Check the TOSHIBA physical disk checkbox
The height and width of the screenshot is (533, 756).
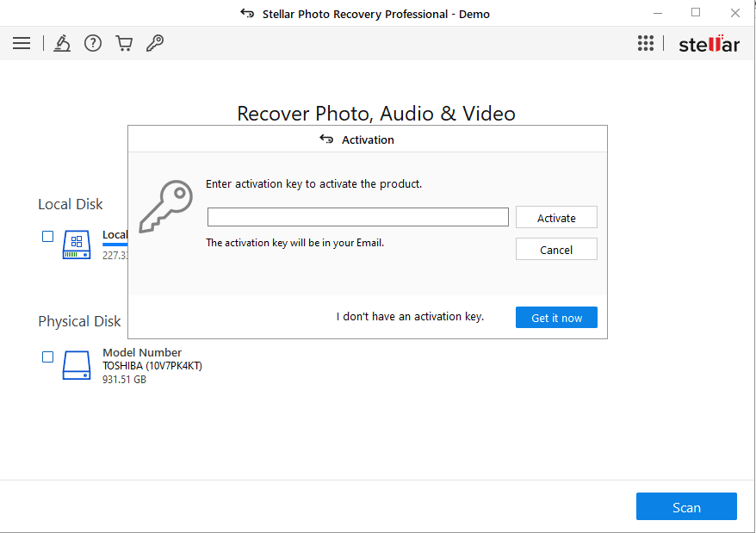[48, 356]
